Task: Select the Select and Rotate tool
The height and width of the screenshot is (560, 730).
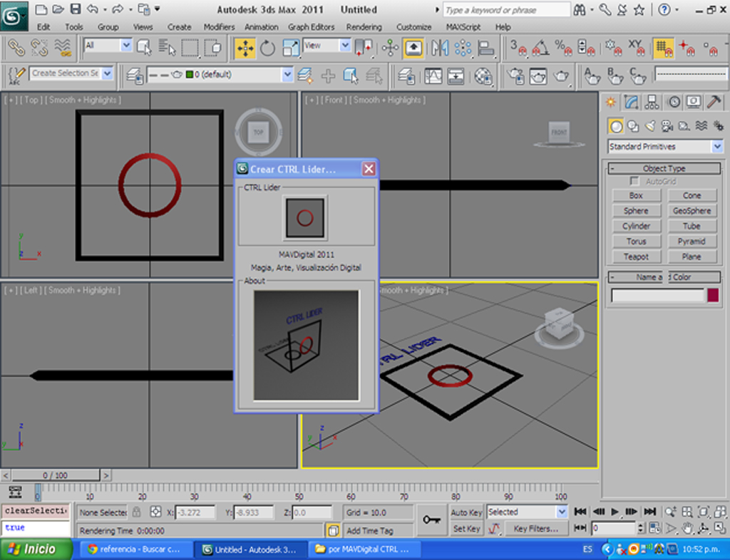Action: tap(268, 48)
